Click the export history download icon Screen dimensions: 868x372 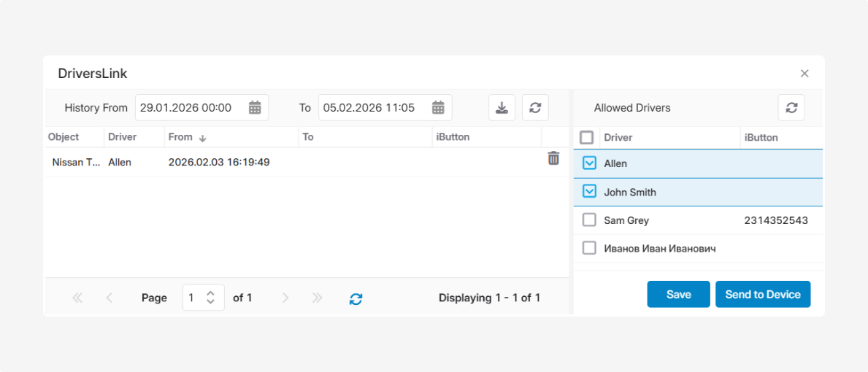[x=502, y=108]
